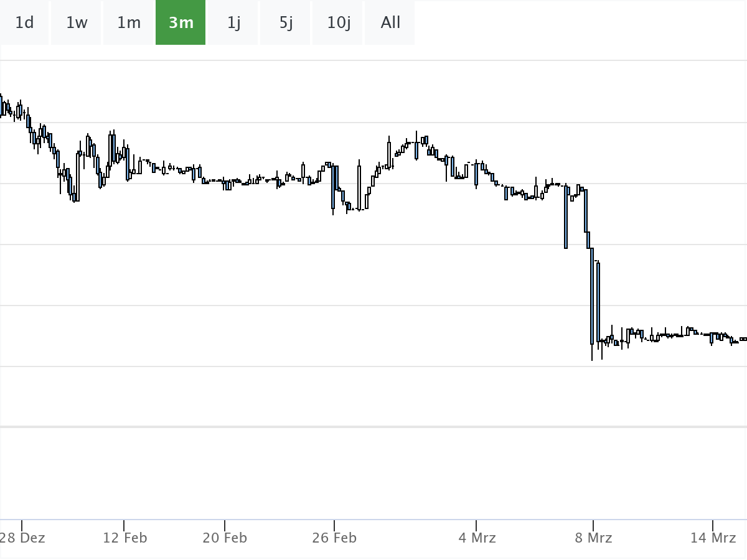
Task: Click the first candle at chart's left edge
Action: pyautogui.click(x=2, y=106)
